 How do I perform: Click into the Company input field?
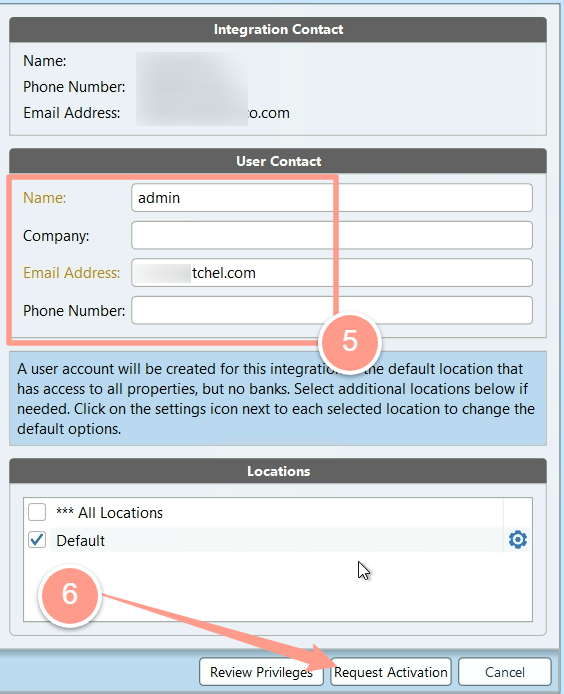pos(332,235)
